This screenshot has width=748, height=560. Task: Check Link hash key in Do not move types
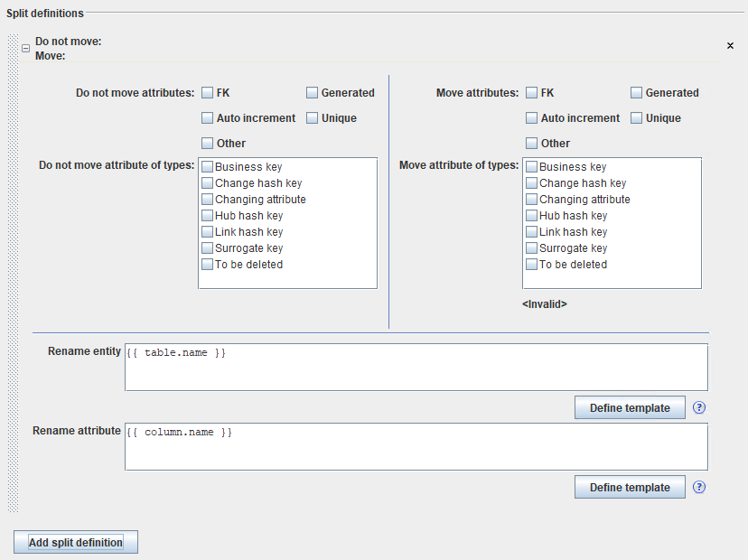coord(208,232)
